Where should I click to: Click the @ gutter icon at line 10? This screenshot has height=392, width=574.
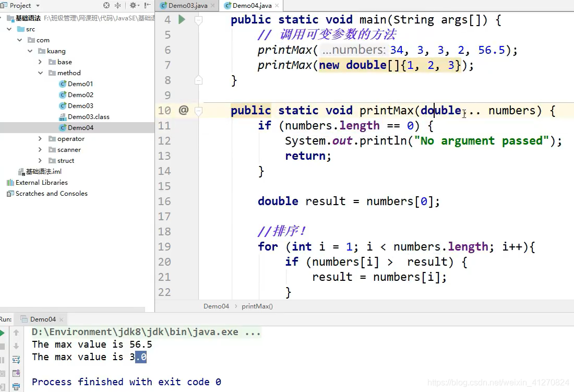pos(183,110)
